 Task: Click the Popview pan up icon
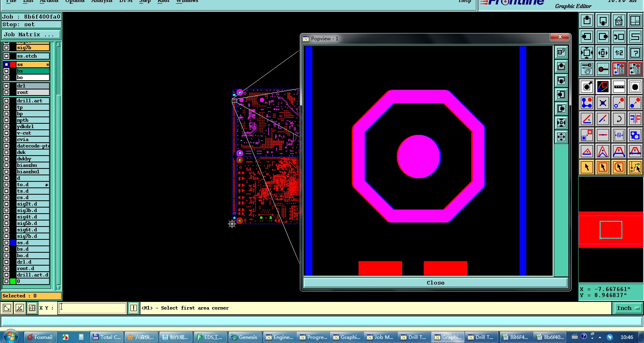coord(561,67)
